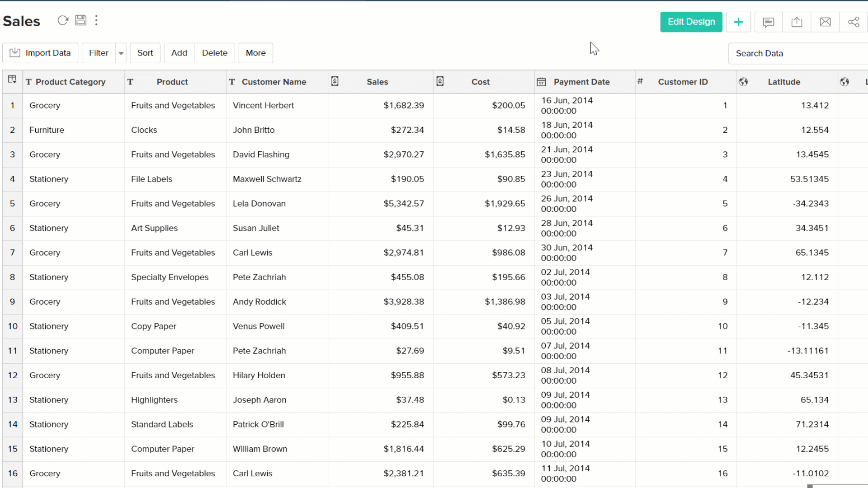Image resolution: width=868 pixels, height=488 pixels.
Task: Click the email icon in the top right
Action: point(825,22)
